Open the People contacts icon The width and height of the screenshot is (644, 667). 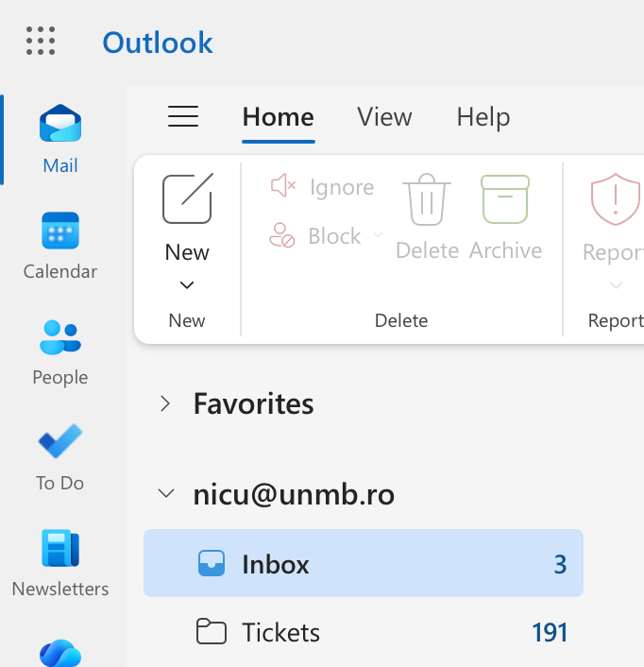point(60,336)
